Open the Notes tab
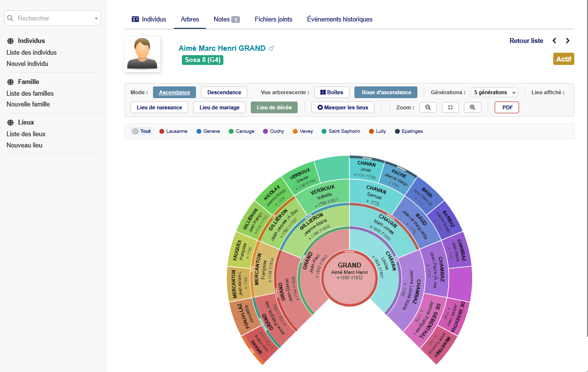The image size is (588, 372). (226, 20)
